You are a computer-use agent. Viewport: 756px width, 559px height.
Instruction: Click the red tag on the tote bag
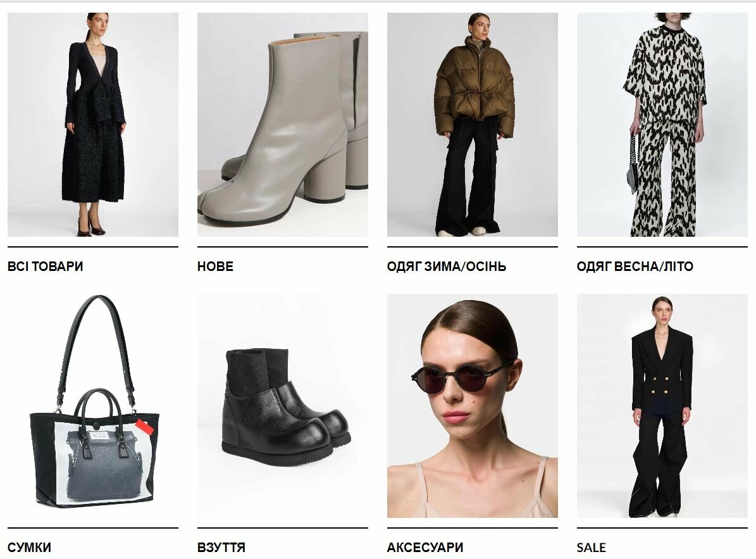pos(143,427)
